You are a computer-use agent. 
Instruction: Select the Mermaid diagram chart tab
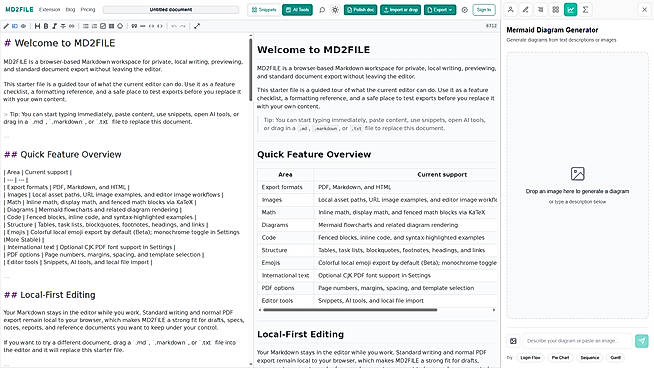571,10
